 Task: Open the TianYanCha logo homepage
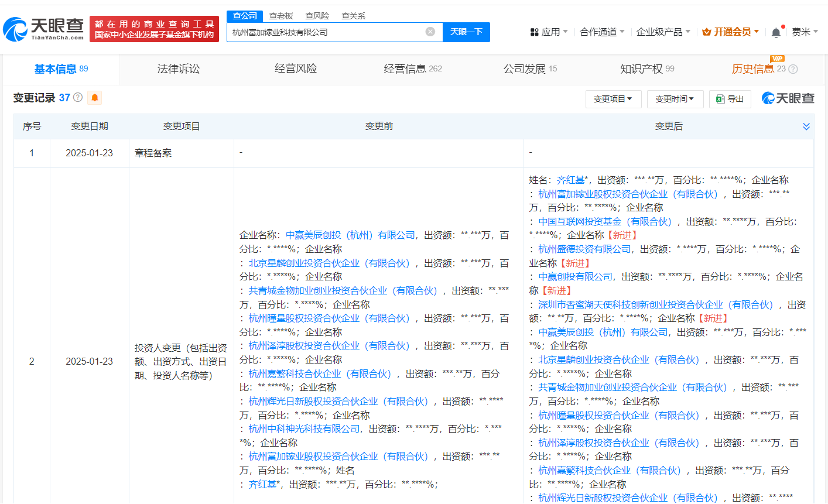pos(44,29)
